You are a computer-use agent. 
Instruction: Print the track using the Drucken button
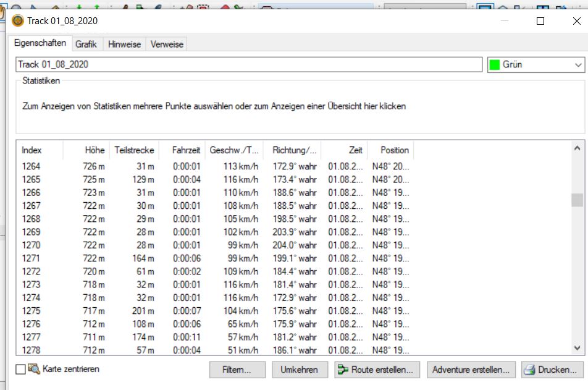point(550,370)
